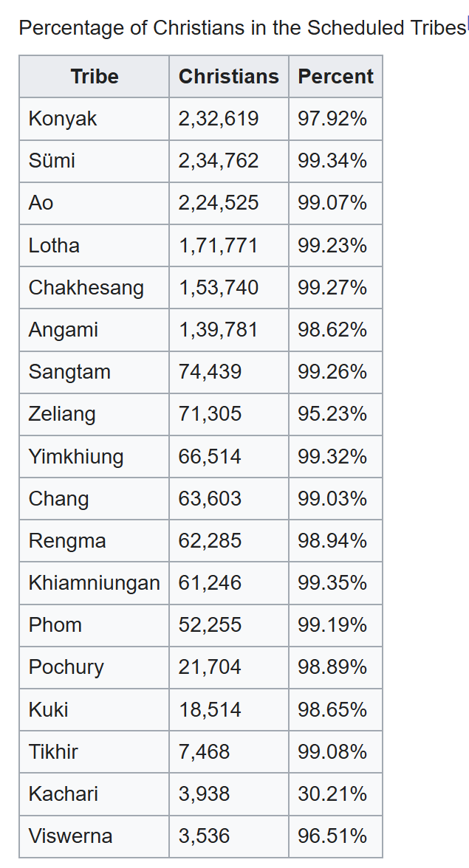Click the Tikhir tribe name
This screenshot has height=868, width=469.
coord(53,752)
